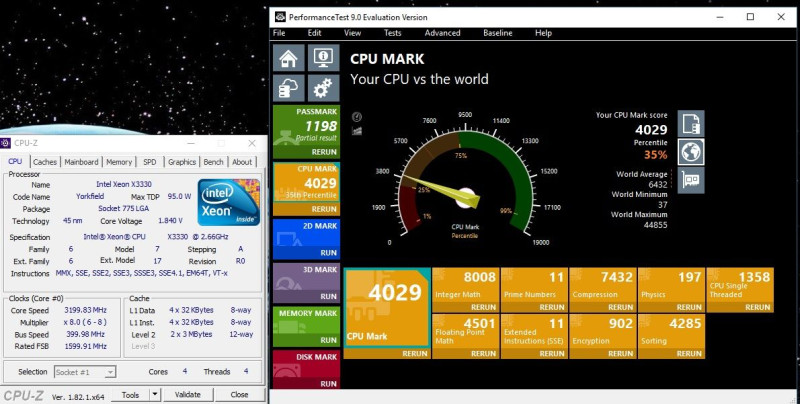Switch to the Caches tab in CPU-Z
Screen dimensions: 800x404
pos(45,162)
